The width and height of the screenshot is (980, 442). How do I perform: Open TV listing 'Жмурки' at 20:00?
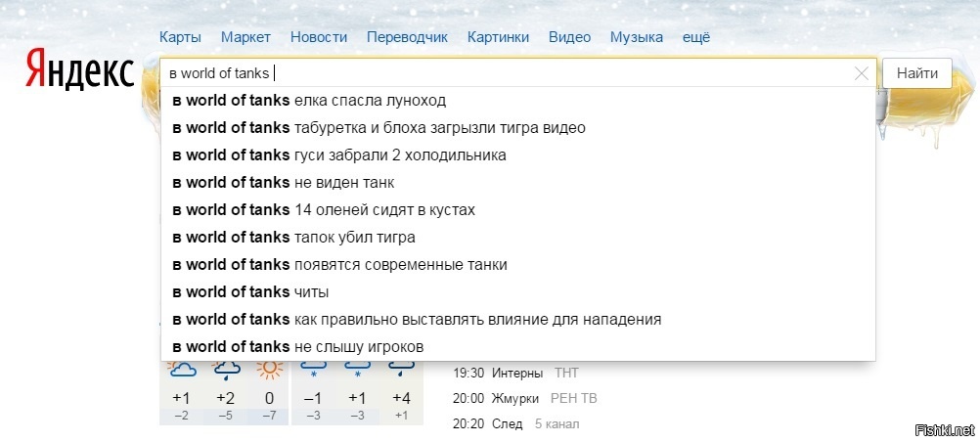[x=515, y=398]
